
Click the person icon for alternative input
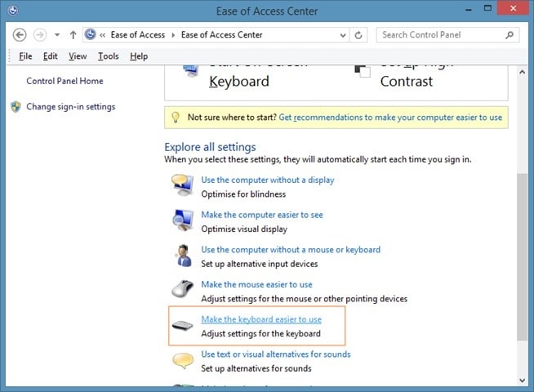pyautogui.click(x=183, y=255)
